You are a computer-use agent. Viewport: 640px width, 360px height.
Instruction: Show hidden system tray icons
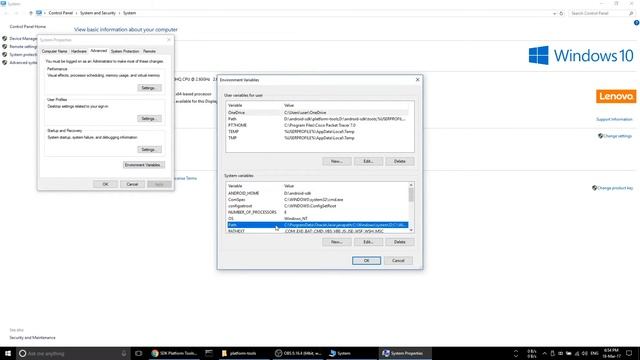coord(544,353)
